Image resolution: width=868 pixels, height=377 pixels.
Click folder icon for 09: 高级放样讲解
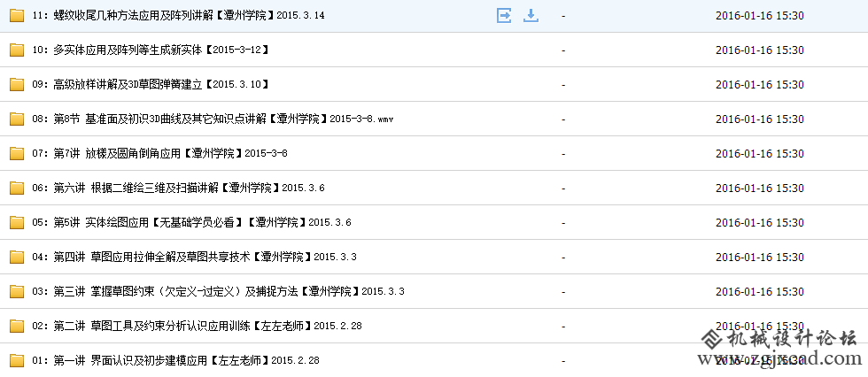[x=17, y=85]
